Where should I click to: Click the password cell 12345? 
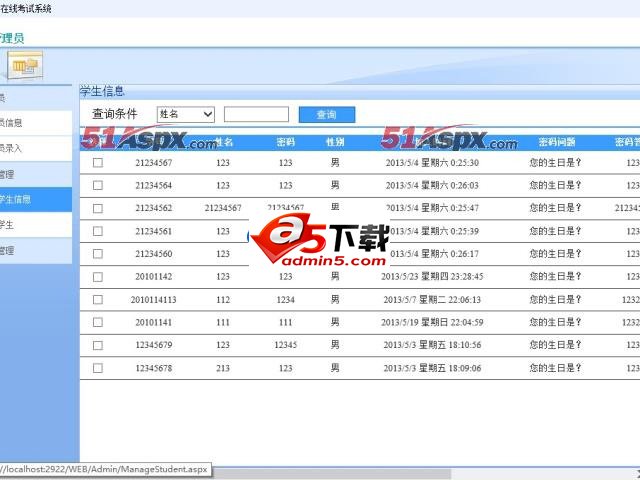point(285,345)
